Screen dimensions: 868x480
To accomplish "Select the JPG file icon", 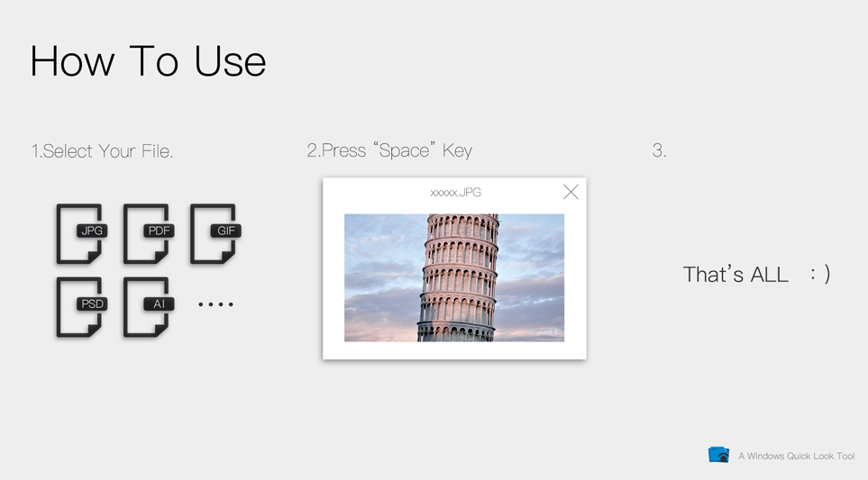I will point(81,233).
